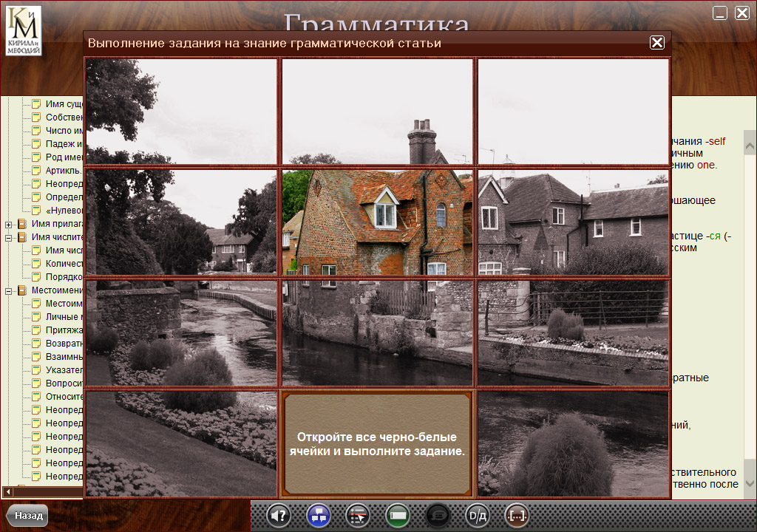Select the Имя сущ tree item

tap(64, 103)
